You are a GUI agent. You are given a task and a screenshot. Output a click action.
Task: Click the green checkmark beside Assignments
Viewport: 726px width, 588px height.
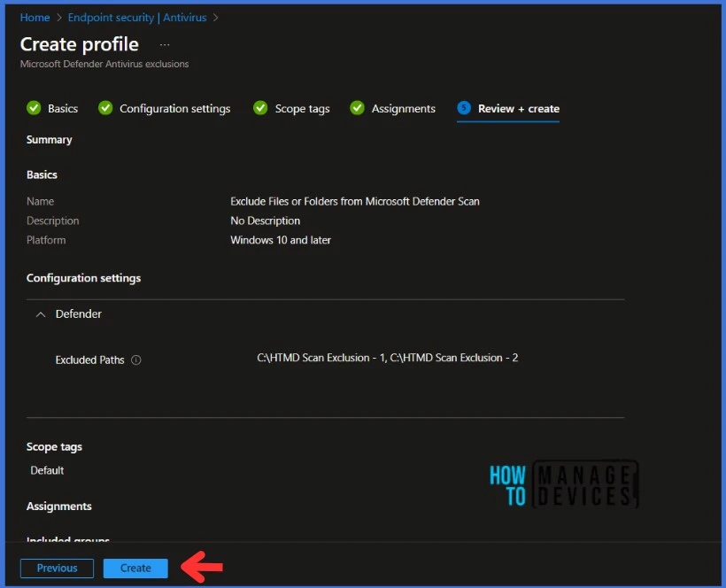[357, 108]
